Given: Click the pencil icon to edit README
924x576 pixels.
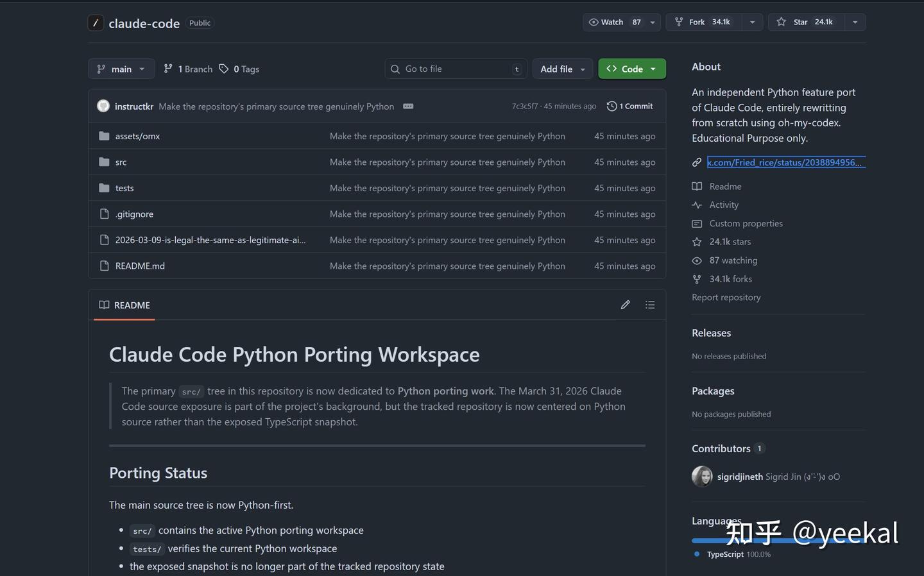Looking at the screenshot, I should click(x=625, y=305).
